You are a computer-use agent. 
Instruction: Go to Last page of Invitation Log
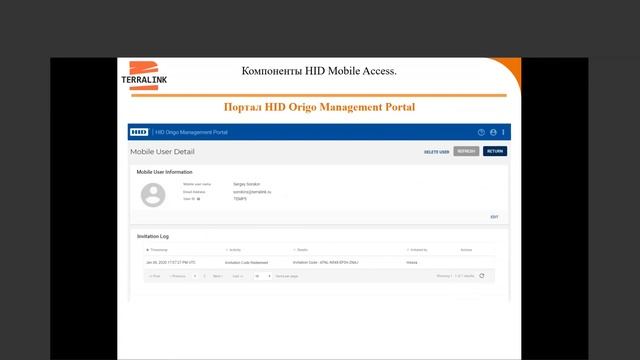(x=238, y=276)
